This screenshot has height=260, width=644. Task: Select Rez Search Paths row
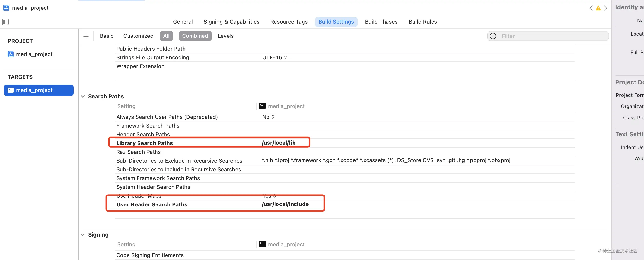click(x=345, y=152)
